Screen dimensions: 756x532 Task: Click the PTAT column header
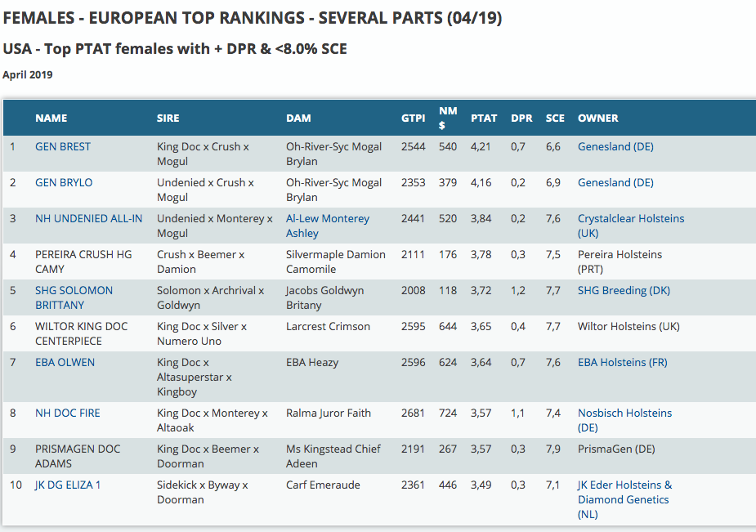pos(484,118)
